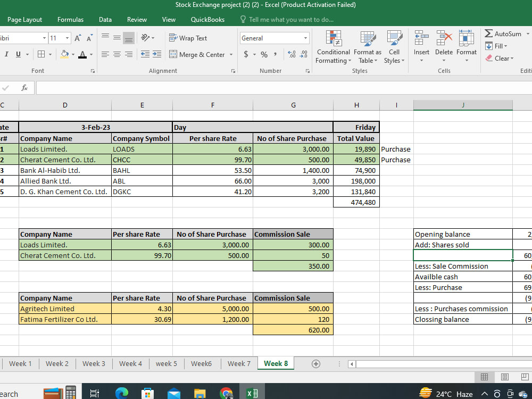Open the fill color dropdown arrow
532x399 pixels.
[x=73, y=55]
